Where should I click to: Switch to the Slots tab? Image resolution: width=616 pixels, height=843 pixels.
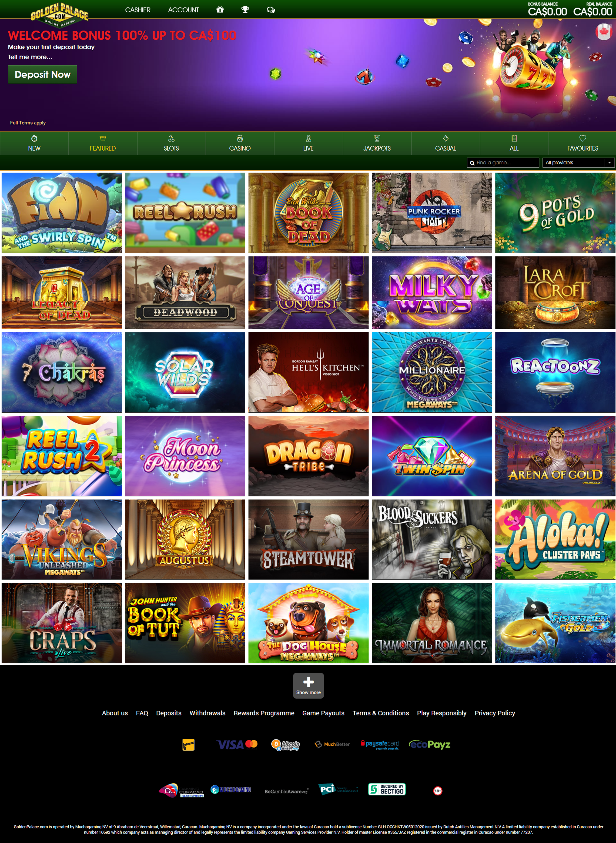pos(172,143)
